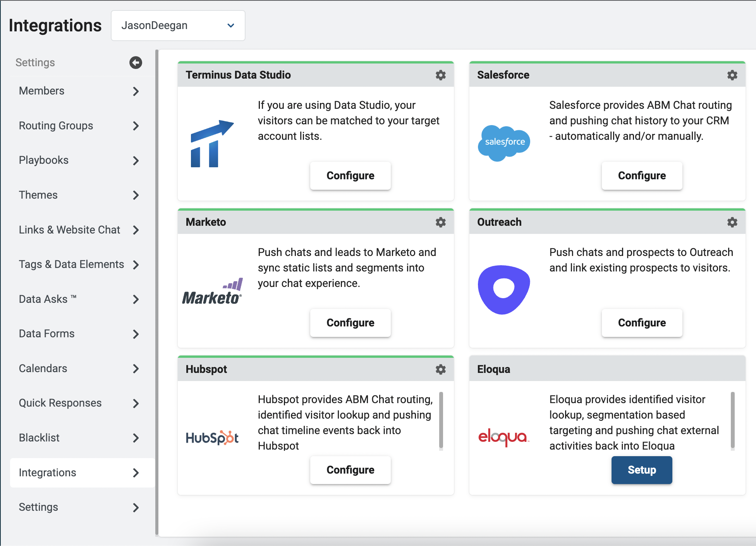Open Calendars menu item
The height and width of the screenshot is (546, 756).
(x=82, y=369)
